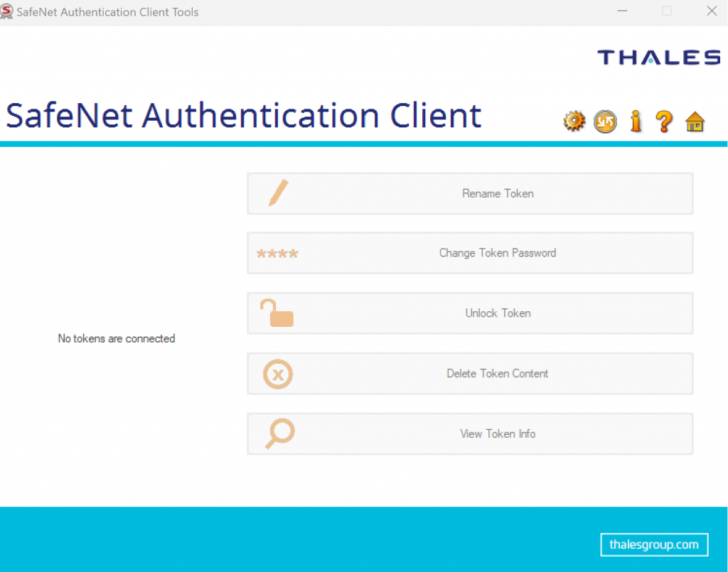
Task: Minimize the SafeNet Authentication Client Tools window
Action: click(x=622, y=11)
